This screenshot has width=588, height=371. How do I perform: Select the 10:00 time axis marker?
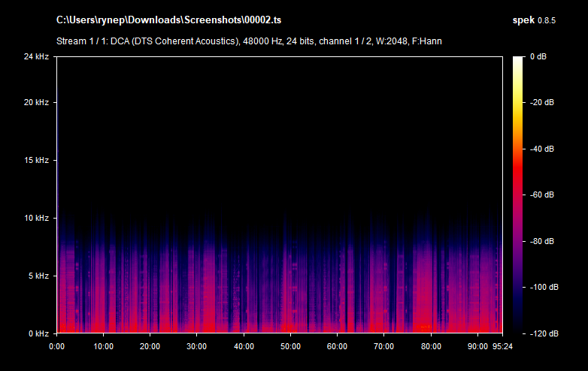[x=103, y=347]
